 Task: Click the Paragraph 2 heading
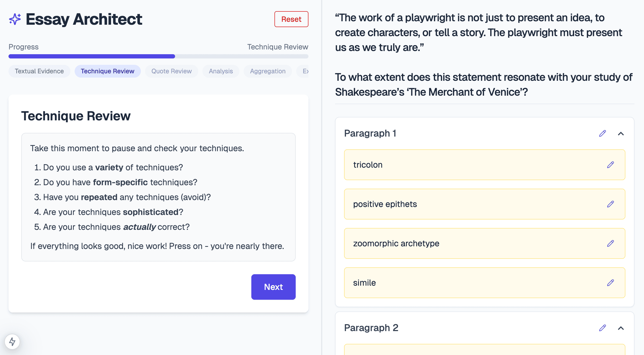(x=371, y=328)
